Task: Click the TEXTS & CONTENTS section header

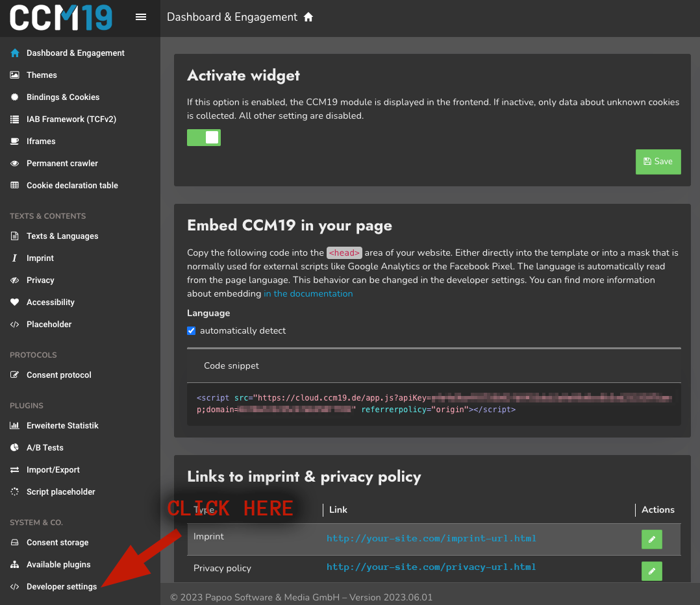Action: coord(48,216)
